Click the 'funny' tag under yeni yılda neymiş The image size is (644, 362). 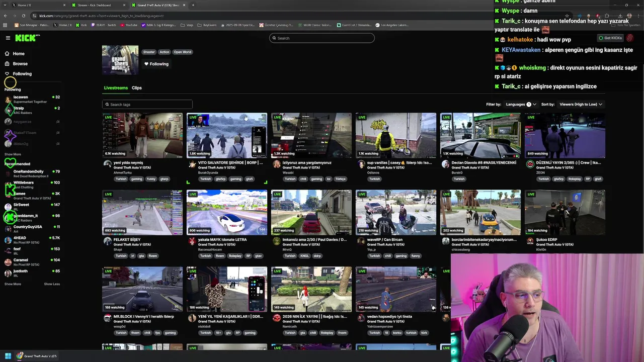point(151,179)
